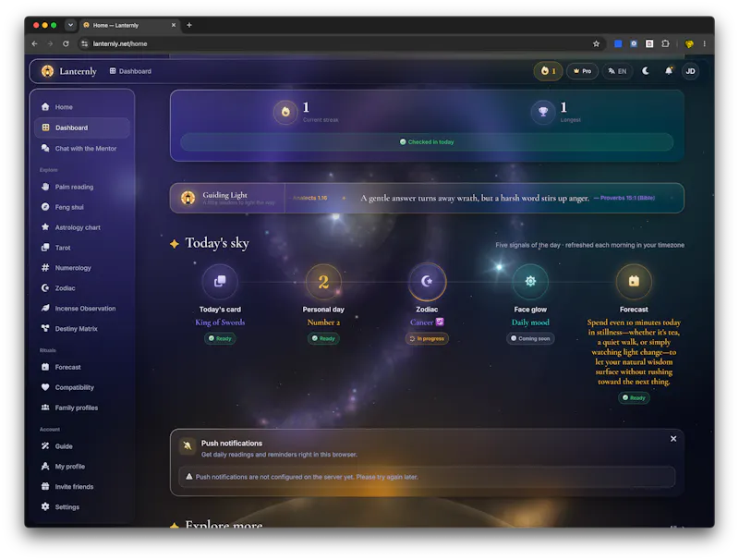Click the warning triangle in push notice
The width and height of the screenshot is (739, 560).
coord(189,477)
